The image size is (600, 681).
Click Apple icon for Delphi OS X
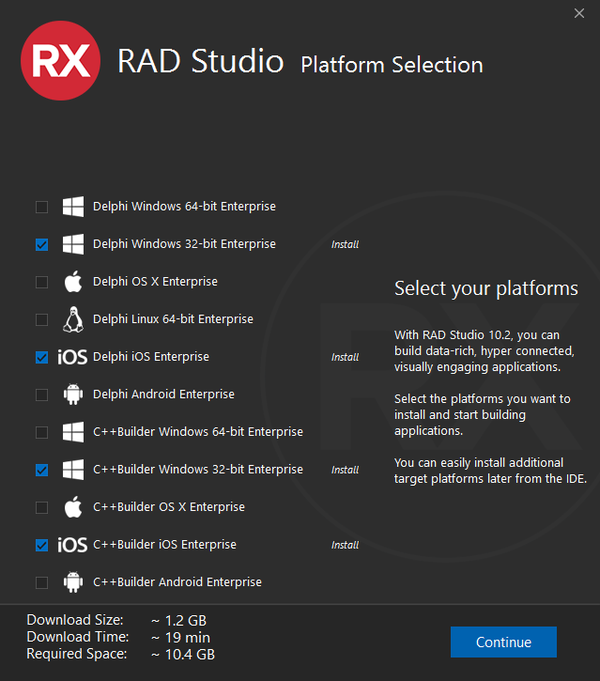(x=73, y=281)
